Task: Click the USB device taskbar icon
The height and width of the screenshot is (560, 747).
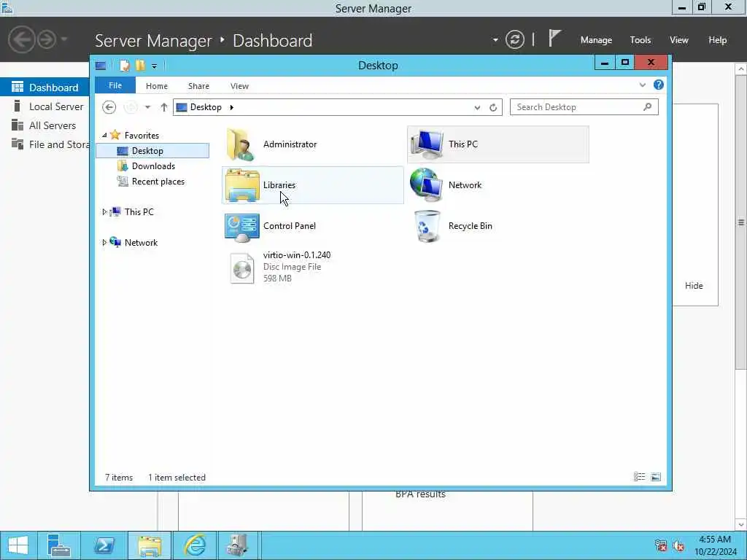Action: [x=237, y=545]
